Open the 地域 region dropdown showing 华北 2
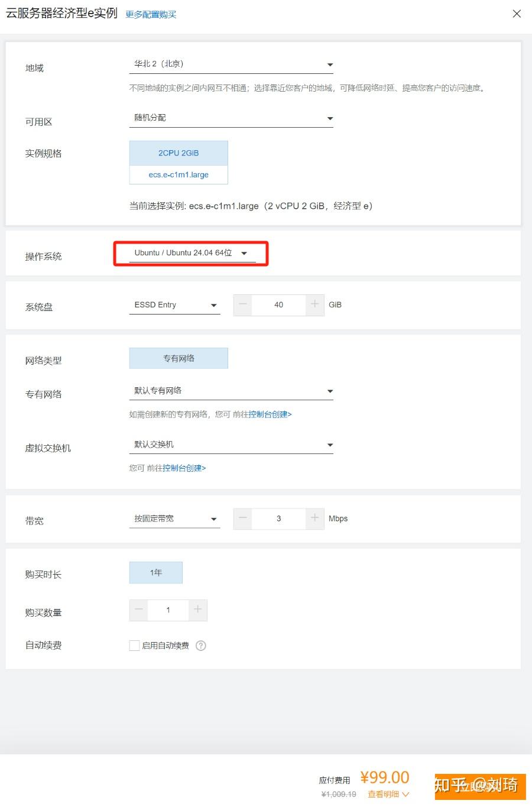The width and height of the screenshot is (532, 807). [231, 64]
